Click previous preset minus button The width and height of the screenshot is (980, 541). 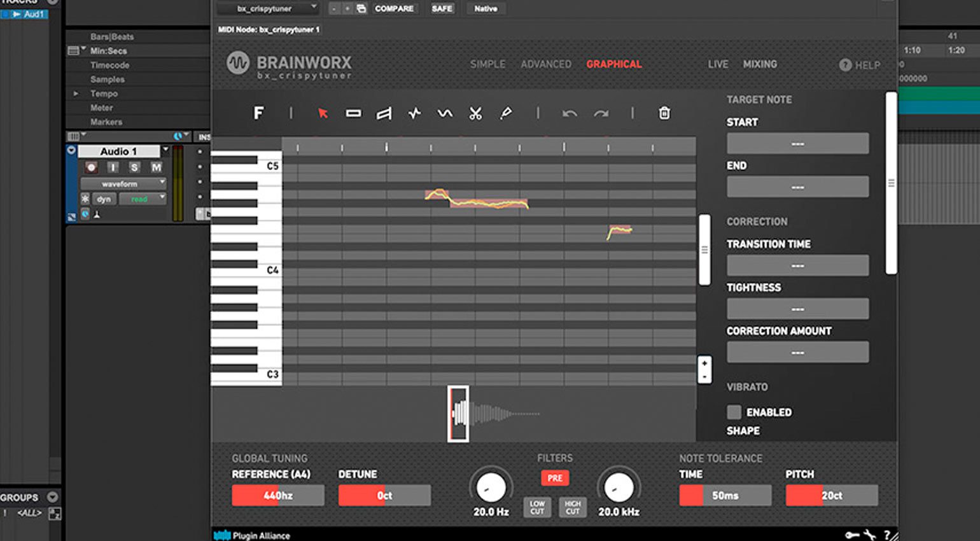click(x=334, y=8)
